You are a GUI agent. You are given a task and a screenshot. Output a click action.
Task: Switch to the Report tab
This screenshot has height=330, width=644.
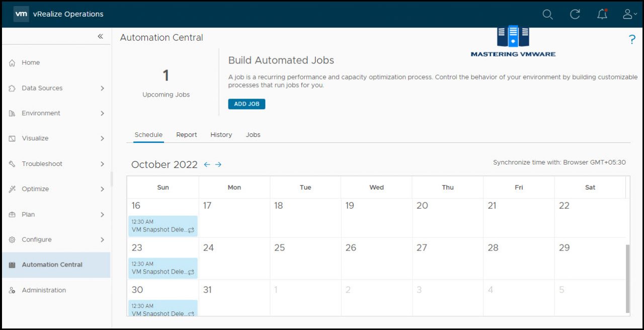[x=187, y=135]
